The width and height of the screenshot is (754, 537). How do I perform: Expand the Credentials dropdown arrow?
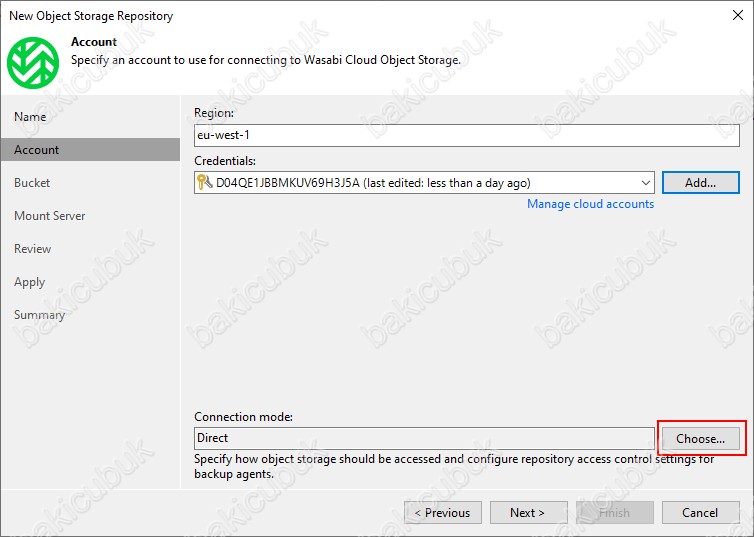click(646, 183)
